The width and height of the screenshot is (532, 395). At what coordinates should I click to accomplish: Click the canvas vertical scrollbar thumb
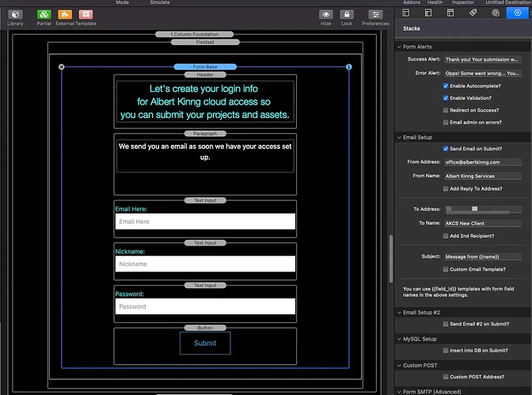[x=391, y=259]
